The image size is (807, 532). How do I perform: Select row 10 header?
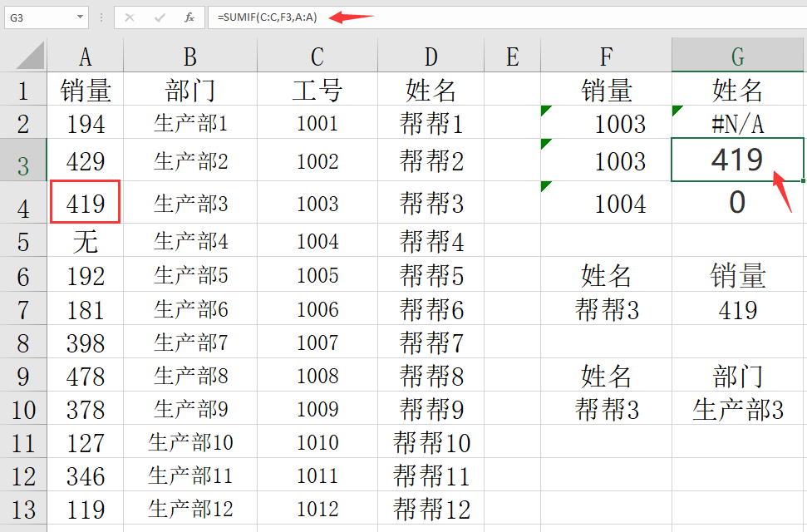tap(23, 408)
